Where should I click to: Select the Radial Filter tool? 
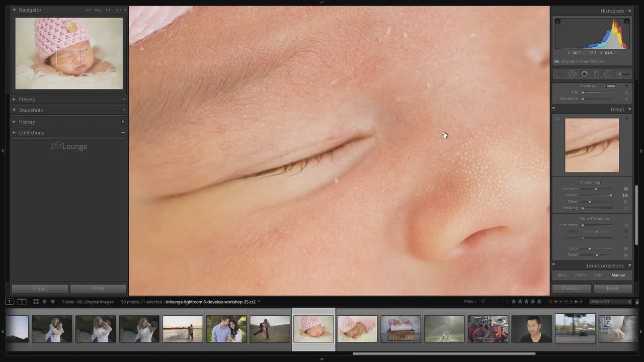tap(608, 74)
